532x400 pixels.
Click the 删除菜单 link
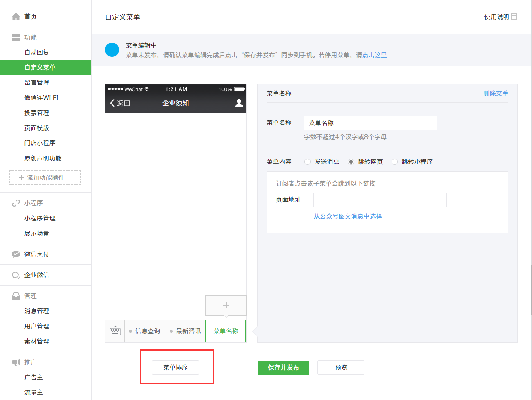(x=496, y=93)
